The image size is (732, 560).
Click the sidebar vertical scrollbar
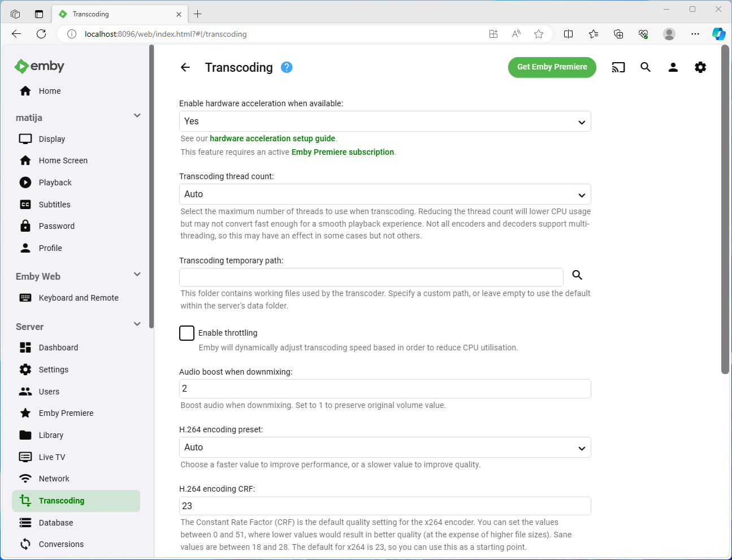[x=151, y=186]
